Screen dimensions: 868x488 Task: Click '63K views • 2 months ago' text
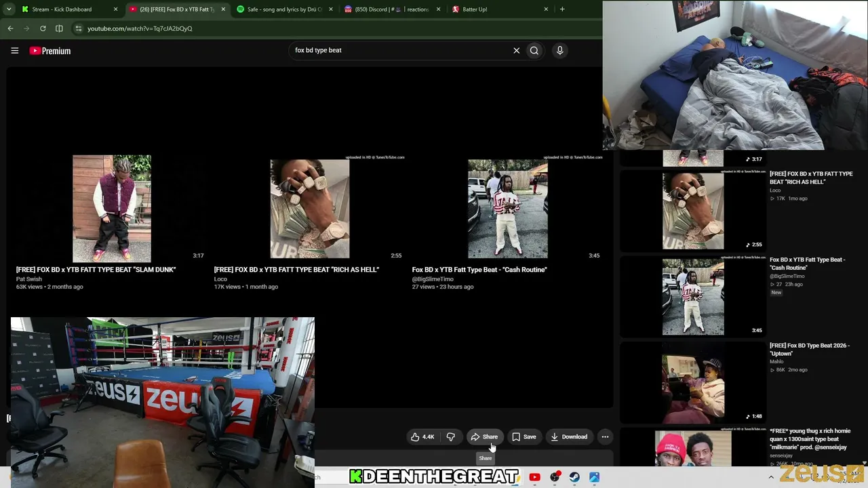[x=50, y=287]
